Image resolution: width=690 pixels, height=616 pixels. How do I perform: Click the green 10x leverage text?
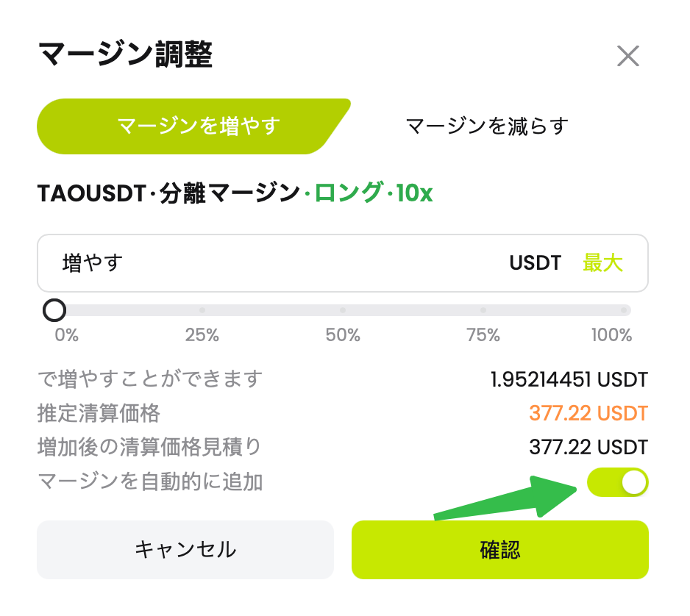pyautogui.click(x=416, y=194)
